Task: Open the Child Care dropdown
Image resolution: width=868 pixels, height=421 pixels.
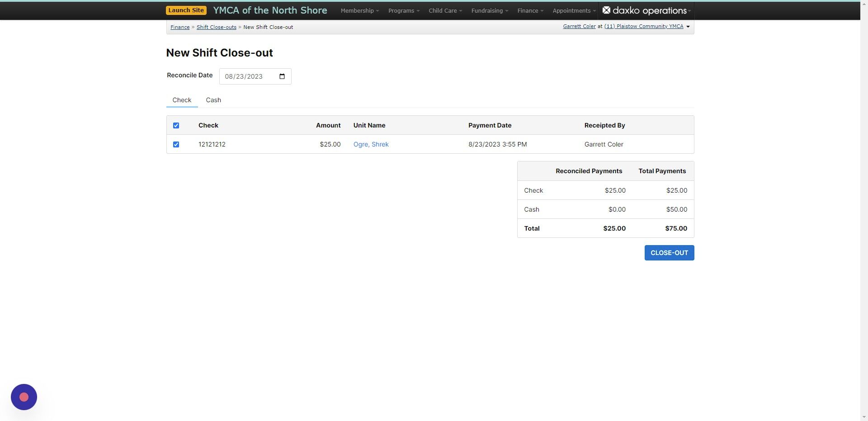Action: click(445, 10)
